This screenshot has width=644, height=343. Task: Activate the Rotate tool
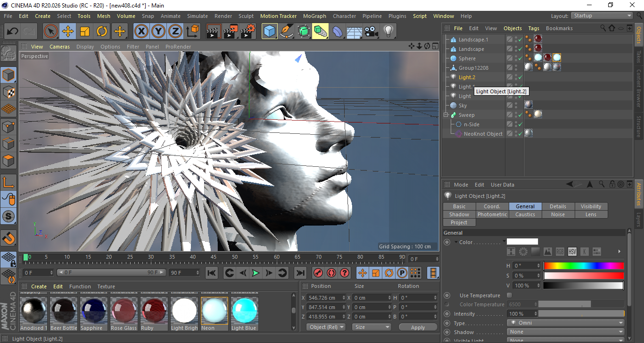coord(102,32)
